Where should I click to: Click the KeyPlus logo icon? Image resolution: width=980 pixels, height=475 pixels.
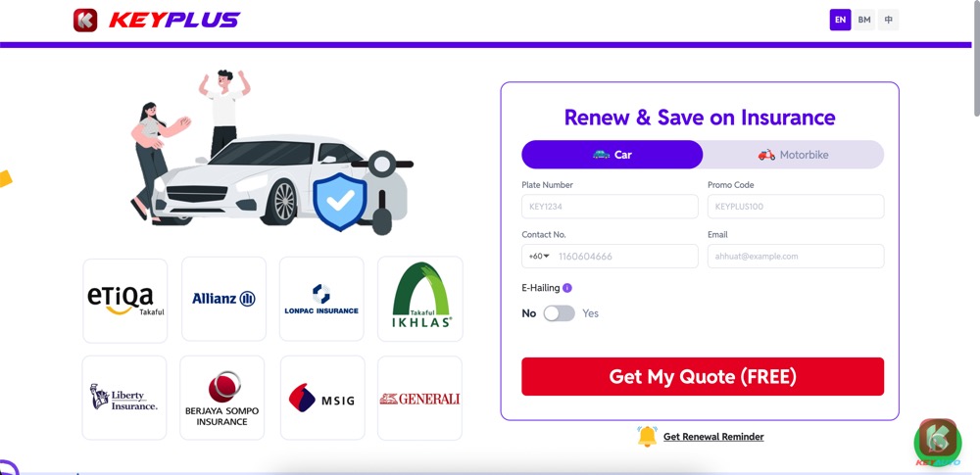point(85,20)
